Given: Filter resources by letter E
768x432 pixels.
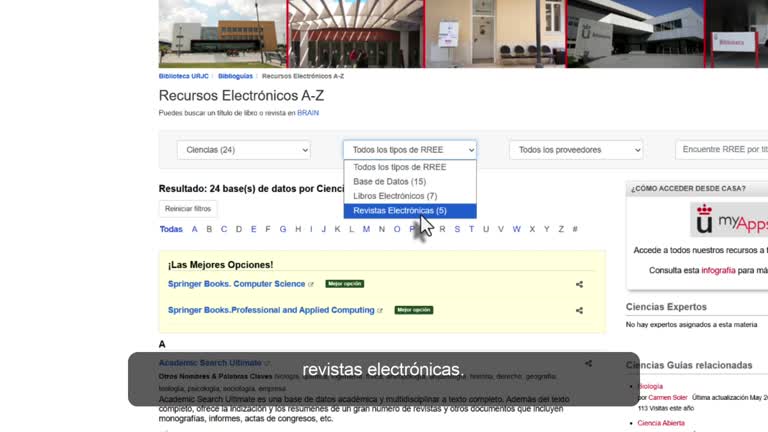Looking at the screenshot, I should pos(253,229).
